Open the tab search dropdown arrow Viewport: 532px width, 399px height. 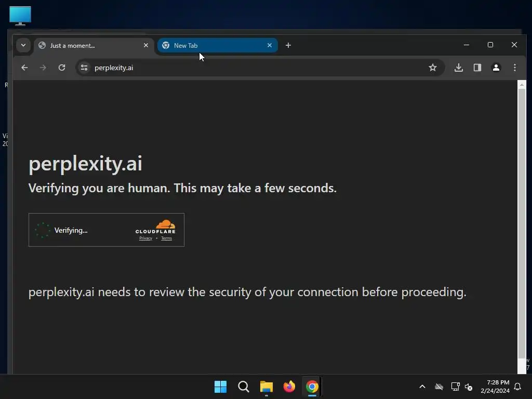click(23, 45)
